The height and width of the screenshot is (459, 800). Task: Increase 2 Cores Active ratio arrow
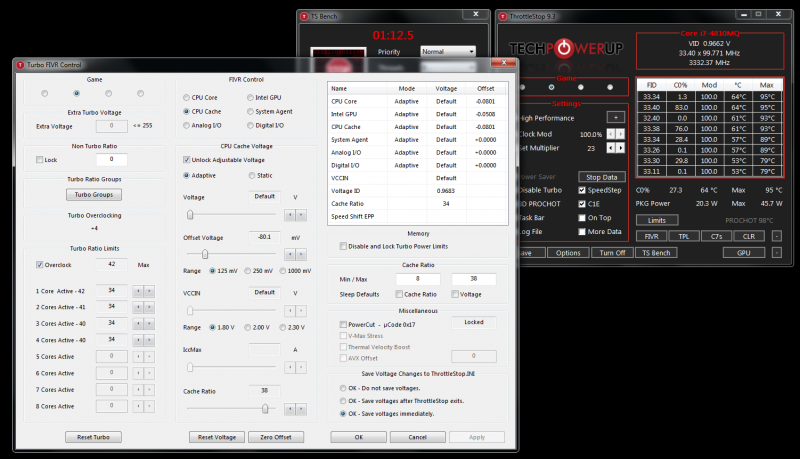149,308
